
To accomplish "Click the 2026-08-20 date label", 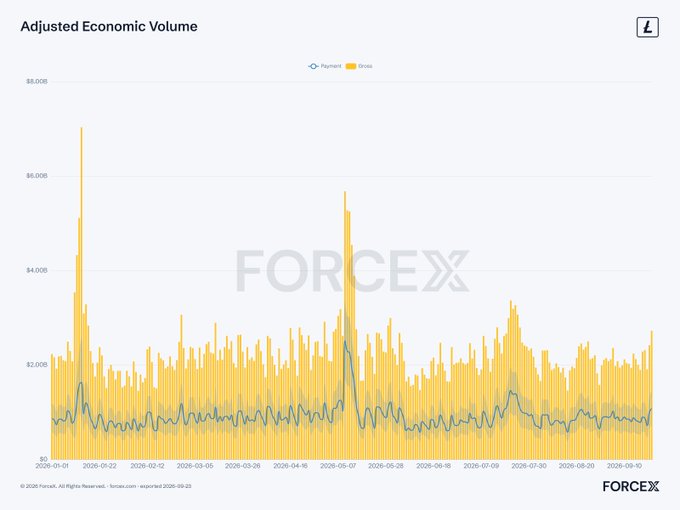I will coord(577,466).
